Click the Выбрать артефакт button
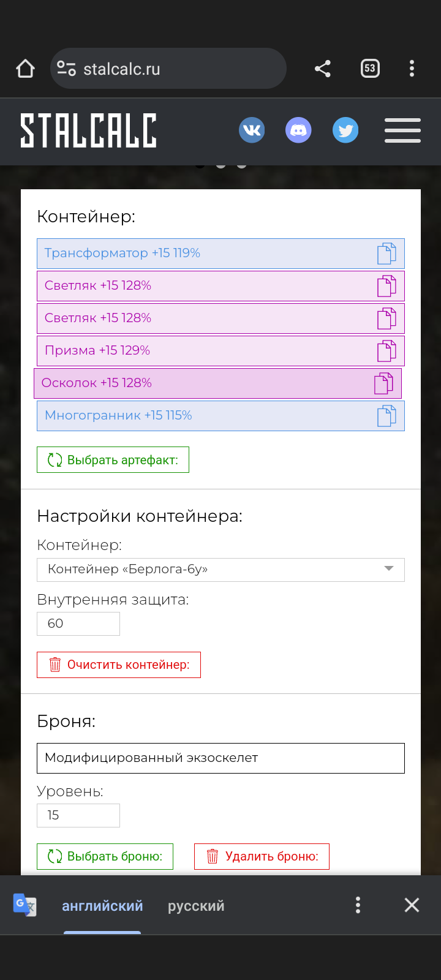Viewport: 441px width, 980px height. coord(113,460)
